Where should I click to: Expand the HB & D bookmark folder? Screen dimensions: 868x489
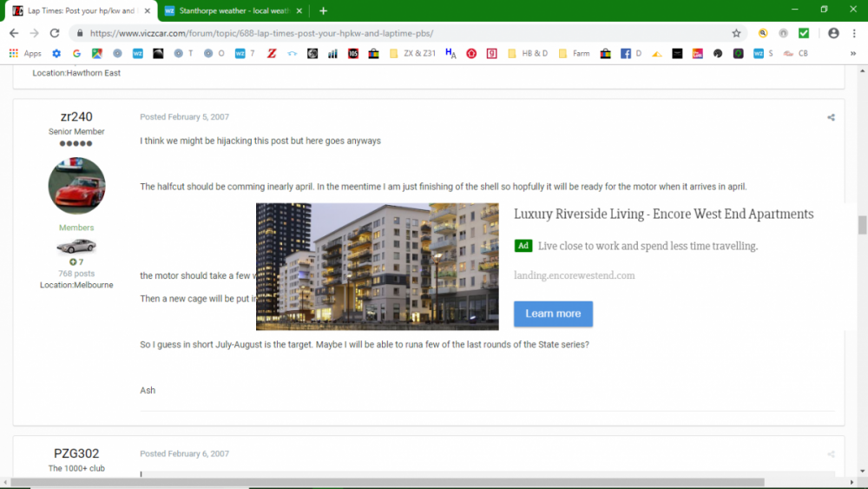528,53
